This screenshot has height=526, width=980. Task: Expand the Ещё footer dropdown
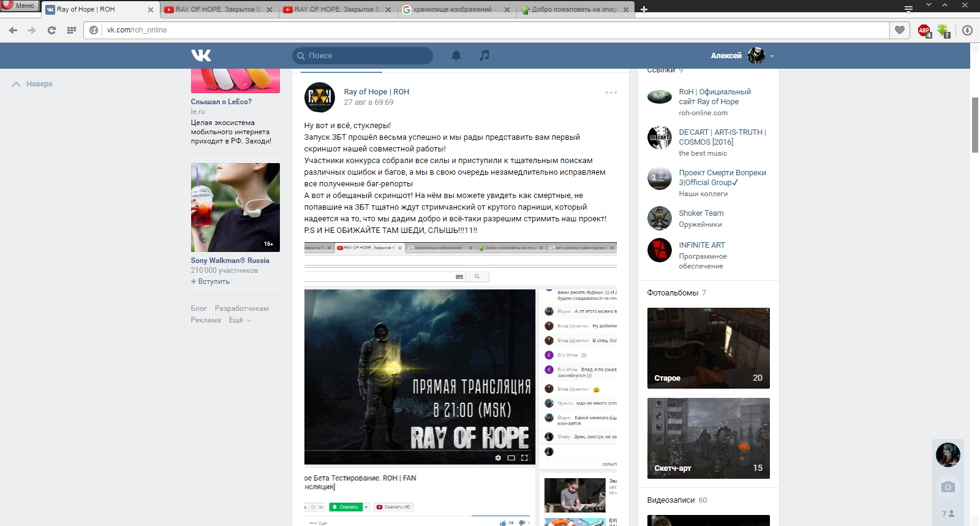239,320
